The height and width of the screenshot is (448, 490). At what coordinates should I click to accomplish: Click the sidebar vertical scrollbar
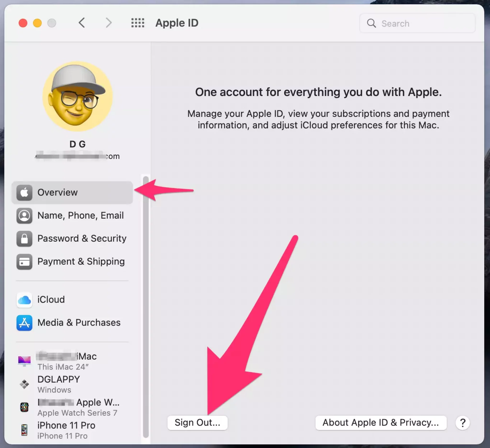point(146,307)
